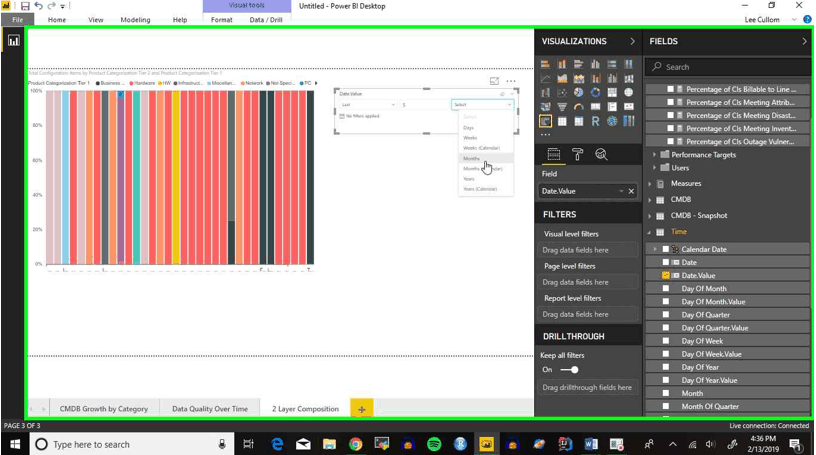Check the Month Of Quarter field
The image size is (816, 455).
coord(666,406)
